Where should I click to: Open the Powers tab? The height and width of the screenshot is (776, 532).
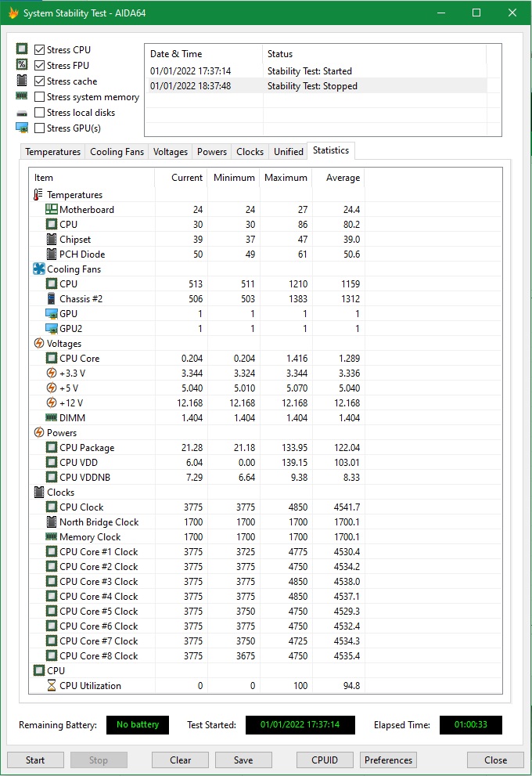pos(211,151)
